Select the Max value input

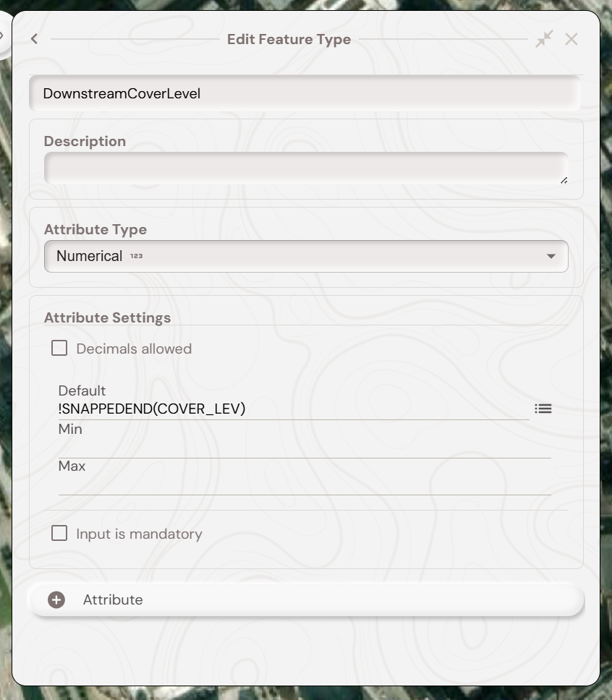pyautogui.click(x=304, y=485)
